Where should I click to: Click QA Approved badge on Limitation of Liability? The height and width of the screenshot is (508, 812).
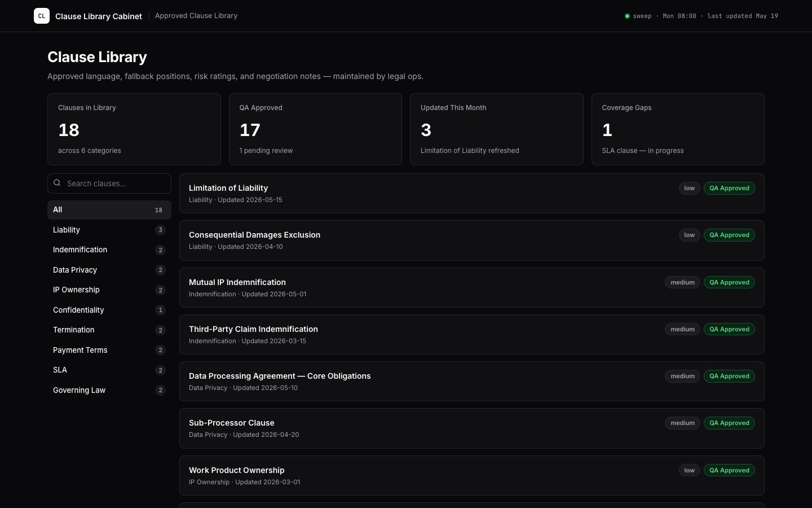[729, 188]
